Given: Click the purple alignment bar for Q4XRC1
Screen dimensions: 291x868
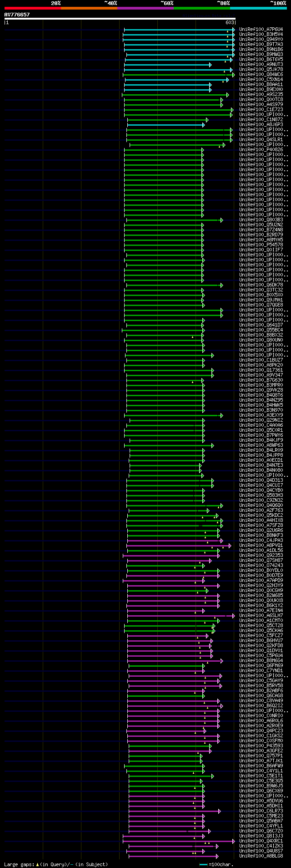Looking at the screenshot, I should click(179, 841).
